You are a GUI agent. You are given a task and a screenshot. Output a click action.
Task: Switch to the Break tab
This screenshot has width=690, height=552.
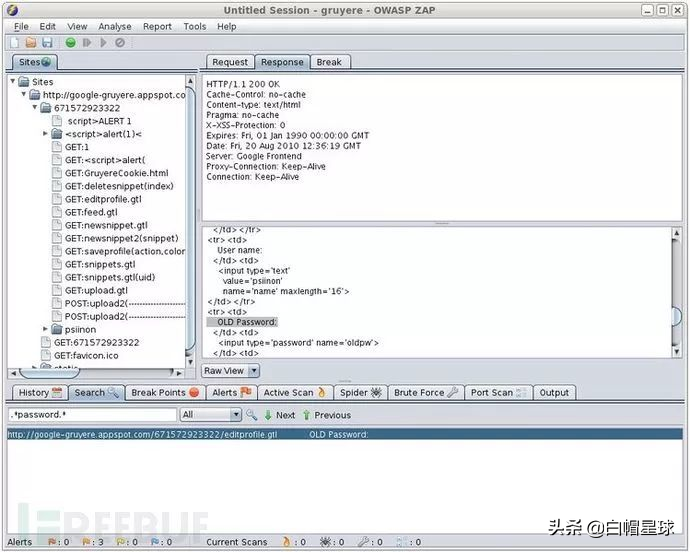329,62
